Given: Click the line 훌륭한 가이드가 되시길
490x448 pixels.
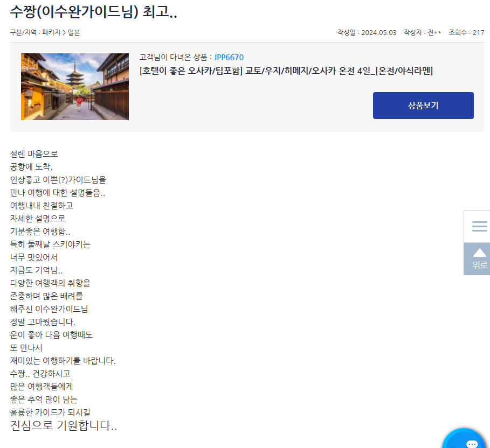Looking at the screenshot, I should (50, 412).
